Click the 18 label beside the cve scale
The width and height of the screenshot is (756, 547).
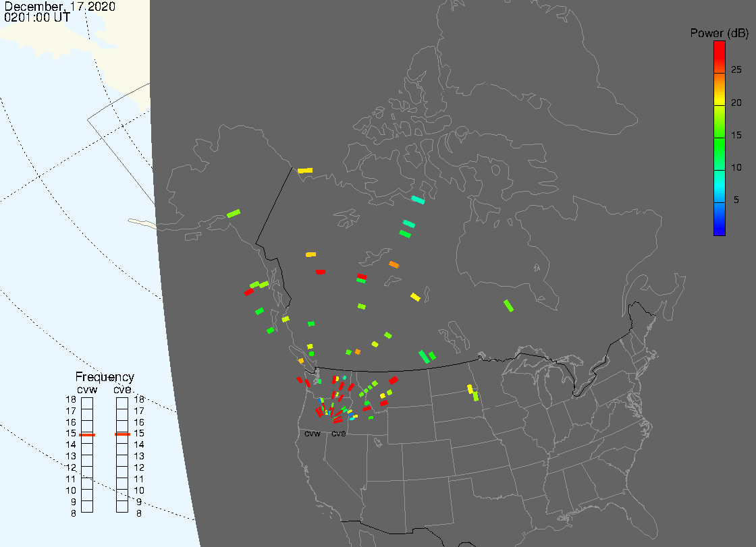pyautogui.click(x=139, y=399)
